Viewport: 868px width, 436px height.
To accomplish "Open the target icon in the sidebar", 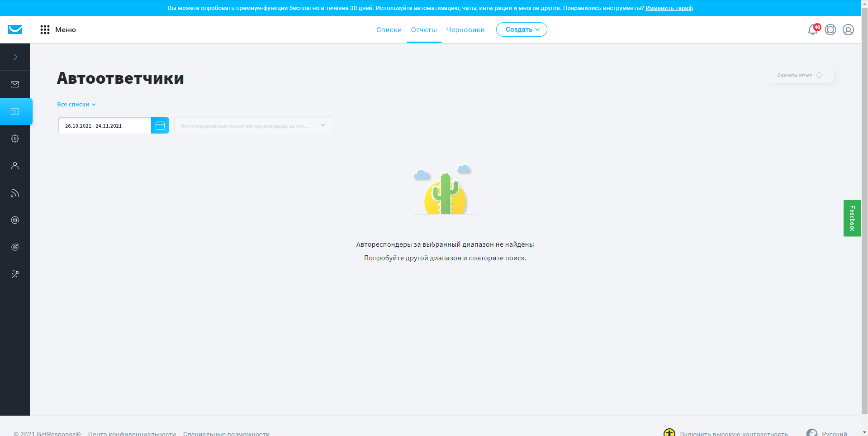I will tap(15, 247).
